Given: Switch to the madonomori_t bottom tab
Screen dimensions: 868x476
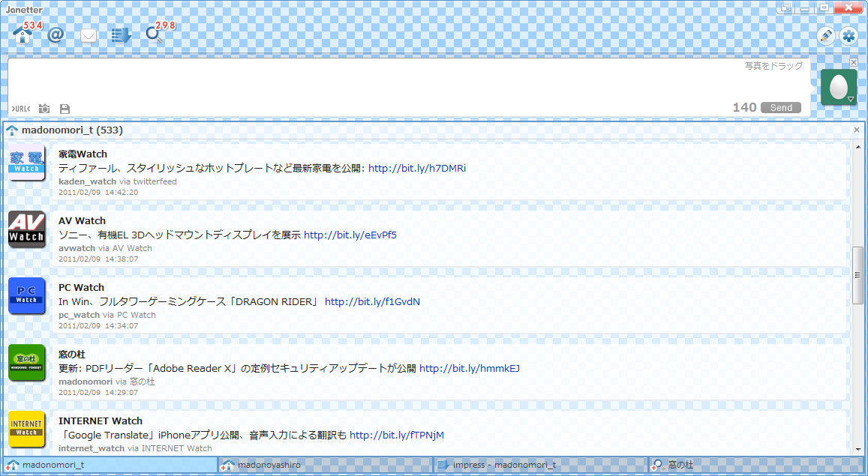Looking at the screenshot, I should pyautogui.click(x=110, y=465).
